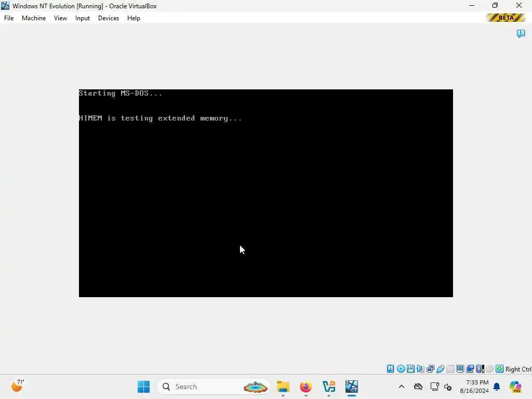Click the optical disc status icon
Viewport: 532px width, 399px height.
[401, 369]
